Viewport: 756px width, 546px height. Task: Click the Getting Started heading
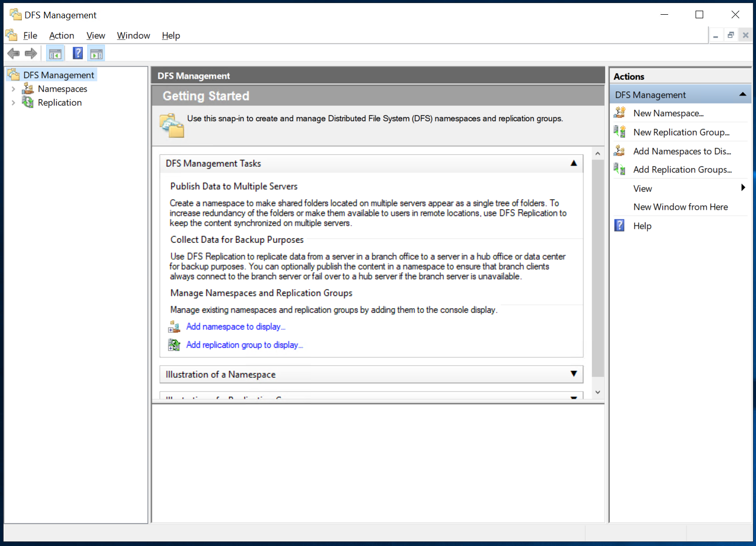206,96
